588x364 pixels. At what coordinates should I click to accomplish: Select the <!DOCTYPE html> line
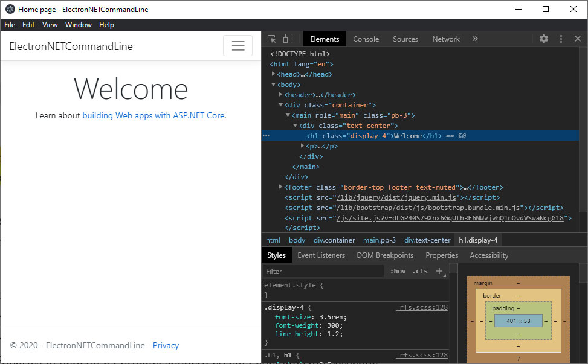[300, 54]
